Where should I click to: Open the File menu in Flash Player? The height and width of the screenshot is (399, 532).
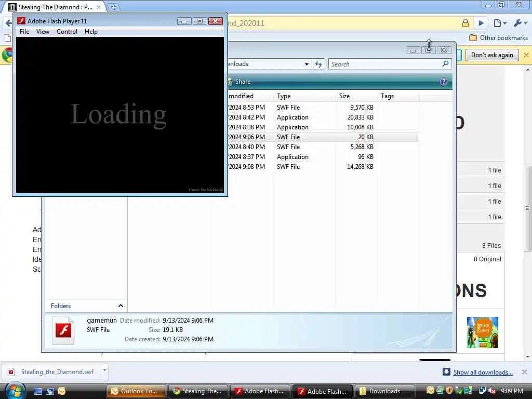pos(24,32)
